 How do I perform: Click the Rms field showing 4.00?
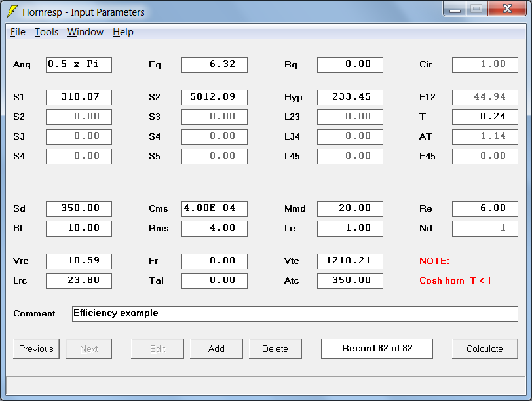point(214,229)
